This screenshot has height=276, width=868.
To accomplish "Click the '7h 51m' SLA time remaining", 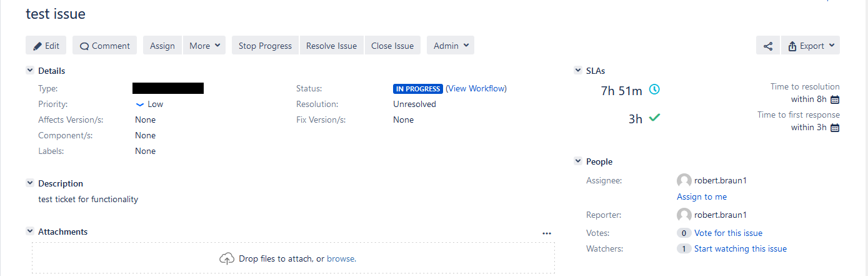I will (622, 91).
